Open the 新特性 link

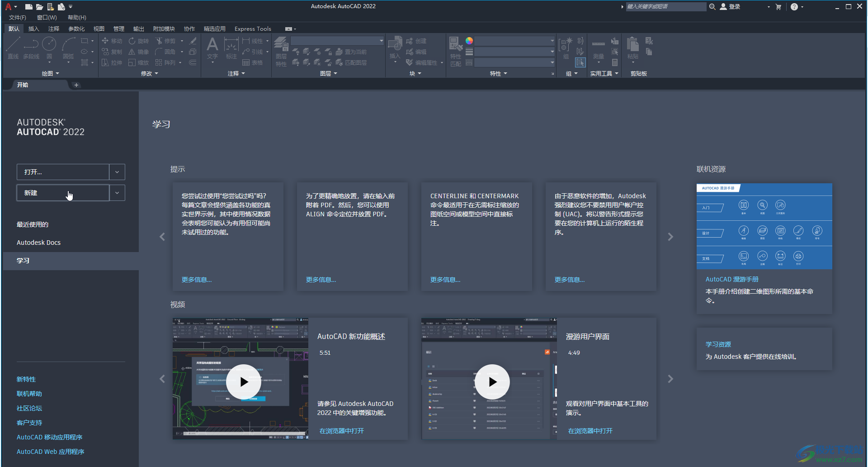click(x=26, y=379)
